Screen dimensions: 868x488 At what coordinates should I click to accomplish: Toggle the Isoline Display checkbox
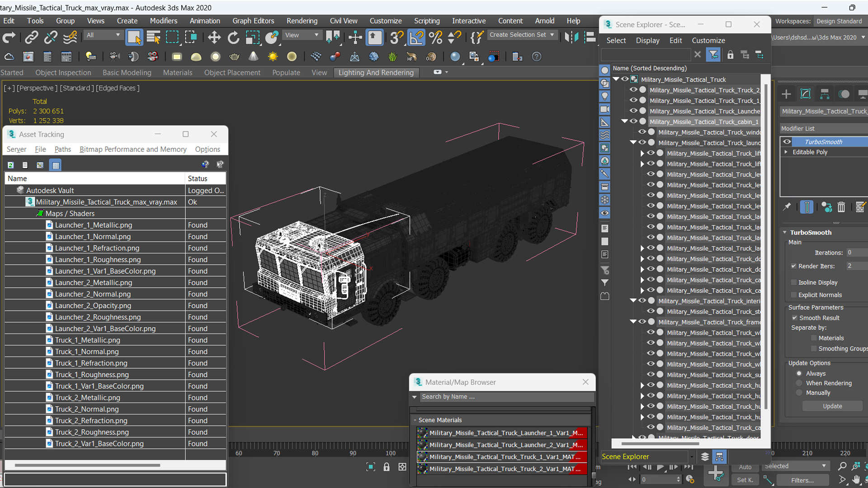tap(793, 282)
